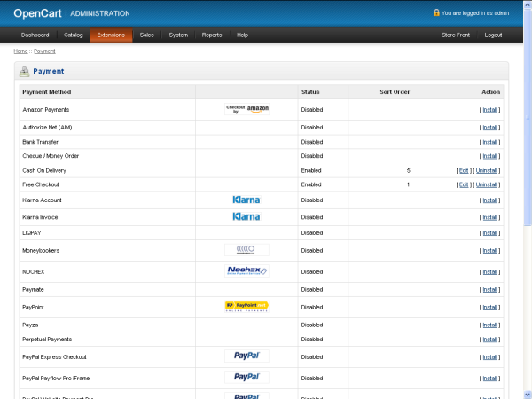Click the PayPal logo in Express Checkout row
The width and height of the screenshot is (532, 399).
(x=246, y=356)
